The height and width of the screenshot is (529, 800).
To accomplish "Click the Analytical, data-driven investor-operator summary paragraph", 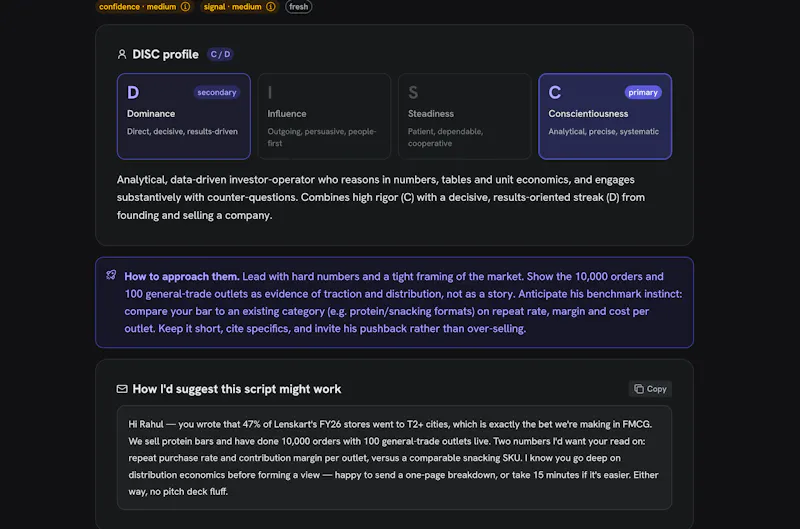I will (x=381, y=197).
